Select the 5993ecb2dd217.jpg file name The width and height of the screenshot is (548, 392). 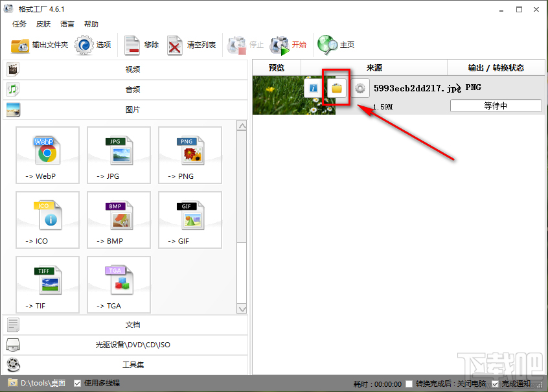coord(417,88)
